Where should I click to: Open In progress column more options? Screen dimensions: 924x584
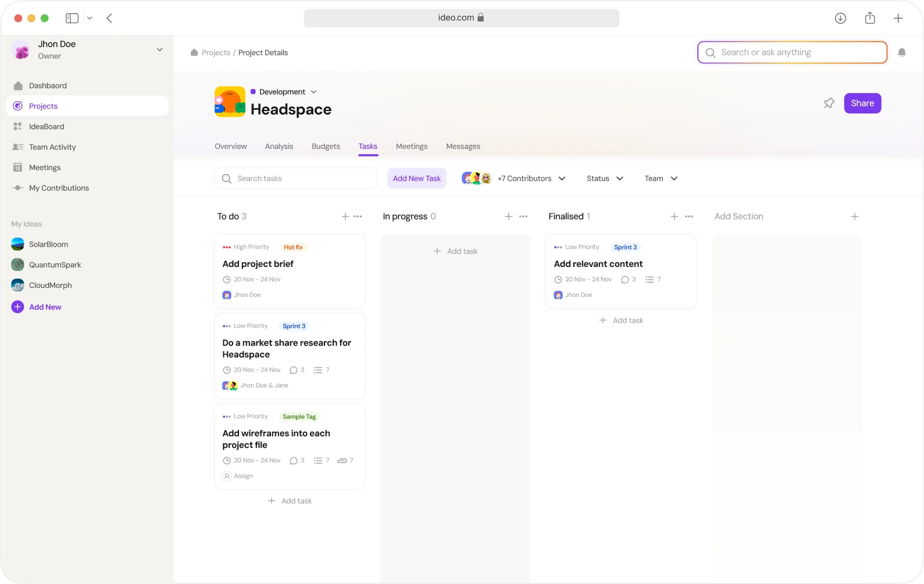pos(523,216)
